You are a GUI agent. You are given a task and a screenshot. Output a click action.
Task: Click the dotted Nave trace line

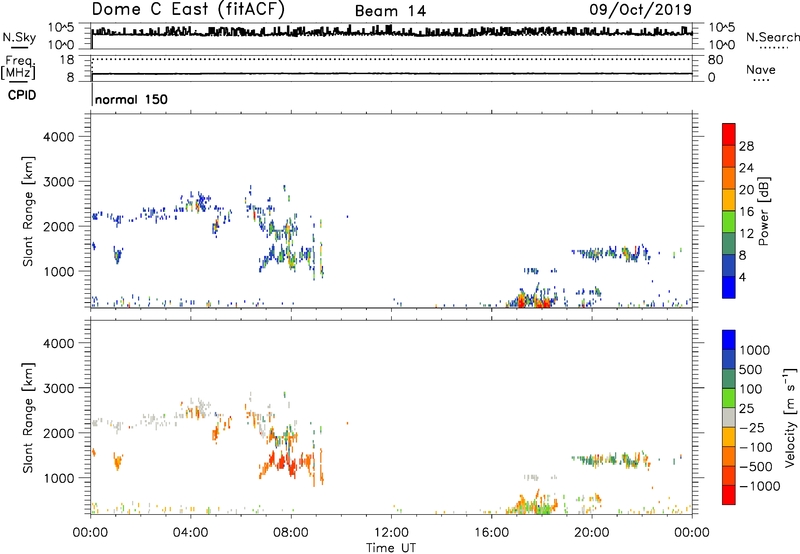click(392, 59)
